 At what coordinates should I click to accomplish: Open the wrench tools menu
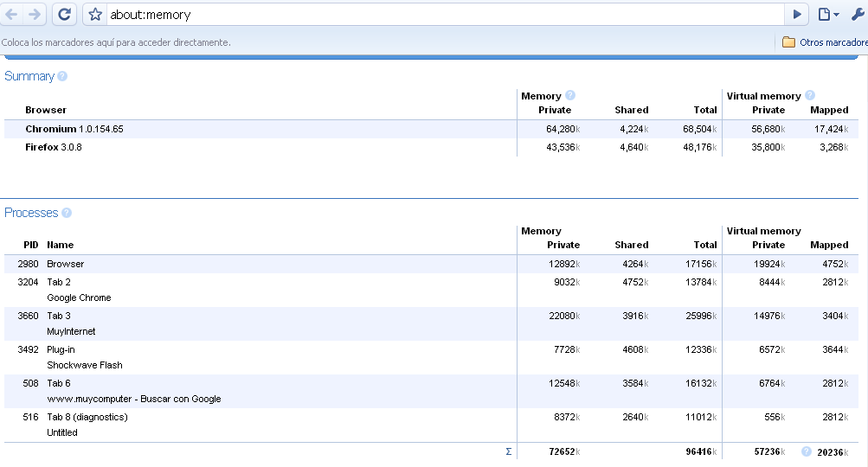coord(858,14)
